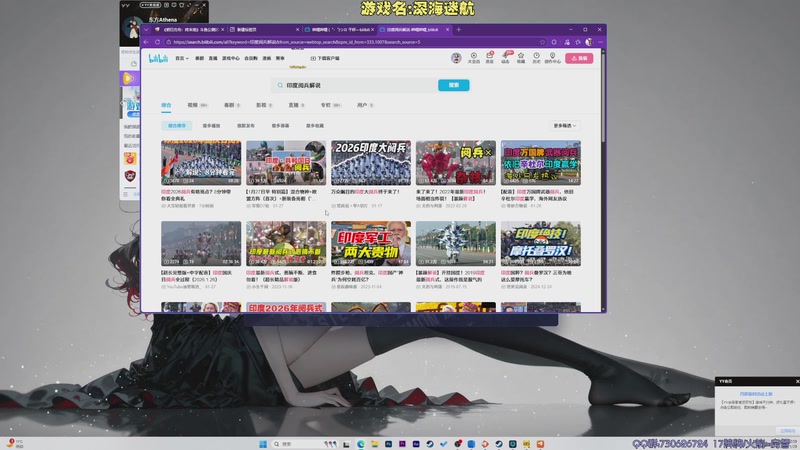
Task: Select the 最多弹幕 sort option
Action: tap(280, 126)
